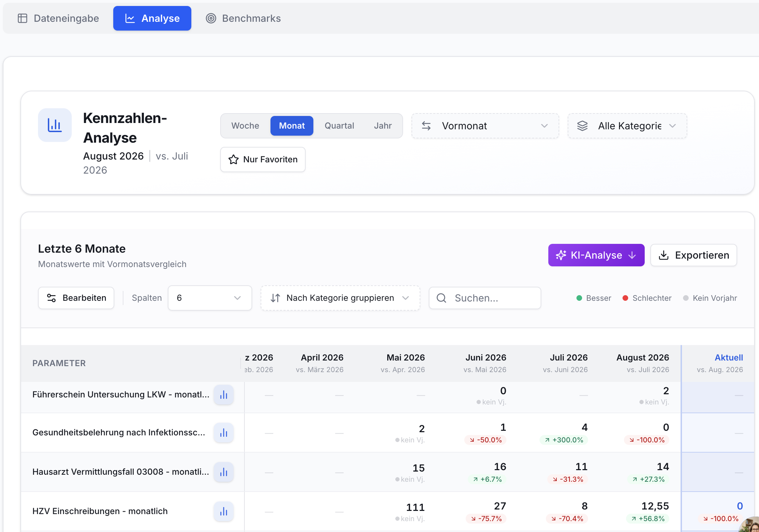Click the swap arrows icon beside Vormonat
Viewport: 759px width, 532px height.
(426, 126)
